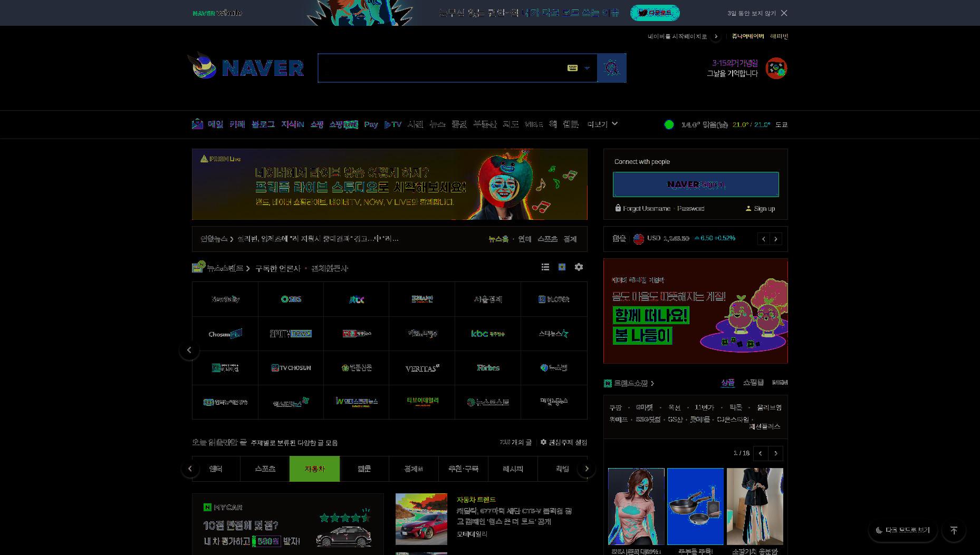Image resolution: width=980 pixels, height=555 pixels.
Task: Expand the 더보기 more-services menu
Action: [602, 124]
